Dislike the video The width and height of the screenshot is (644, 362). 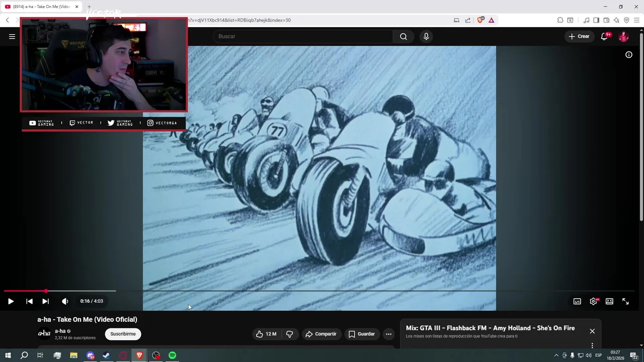point(289,334)
